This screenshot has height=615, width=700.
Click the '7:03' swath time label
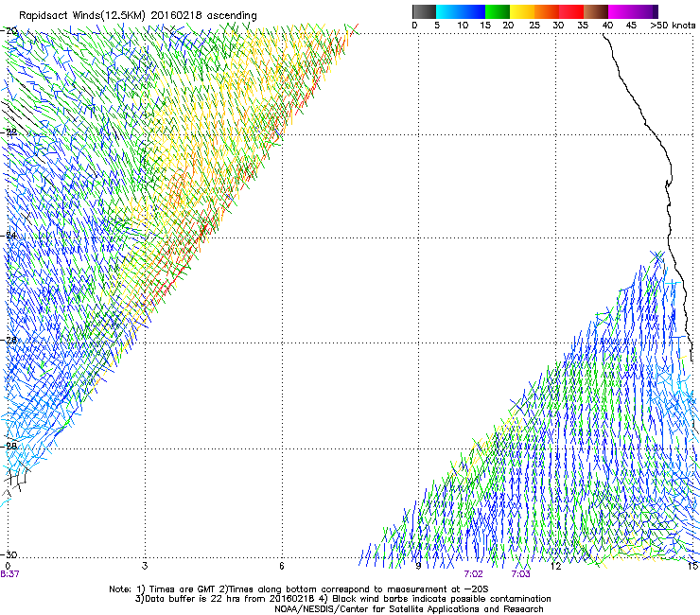pos(520,574)
